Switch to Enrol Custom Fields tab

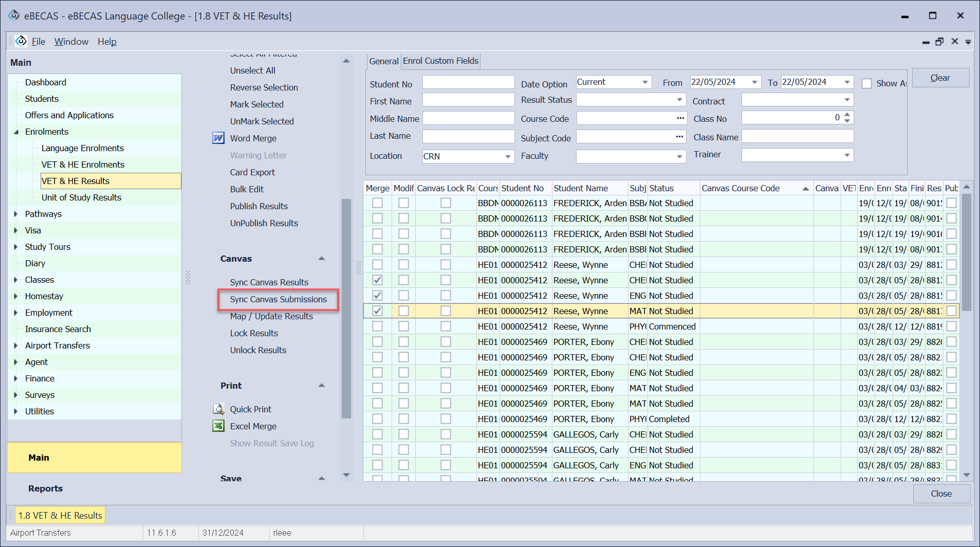click(x=440, y=61)
